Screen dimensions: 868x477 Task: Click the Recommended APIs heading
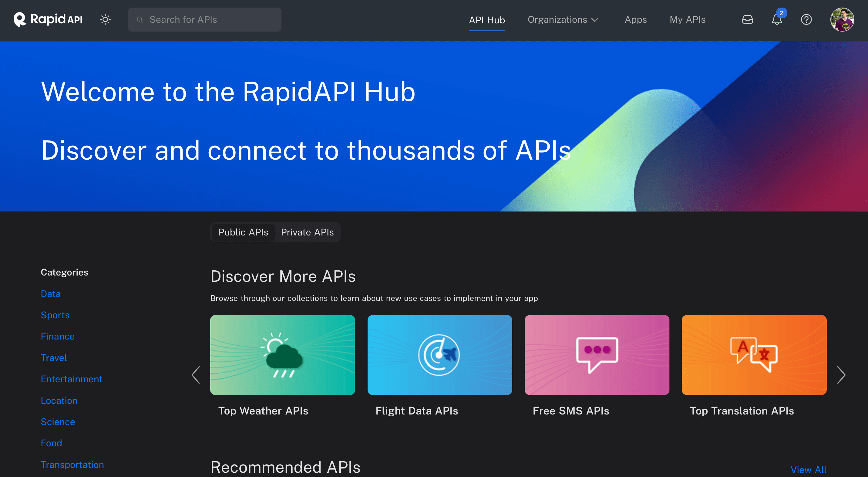pos(285,467)
